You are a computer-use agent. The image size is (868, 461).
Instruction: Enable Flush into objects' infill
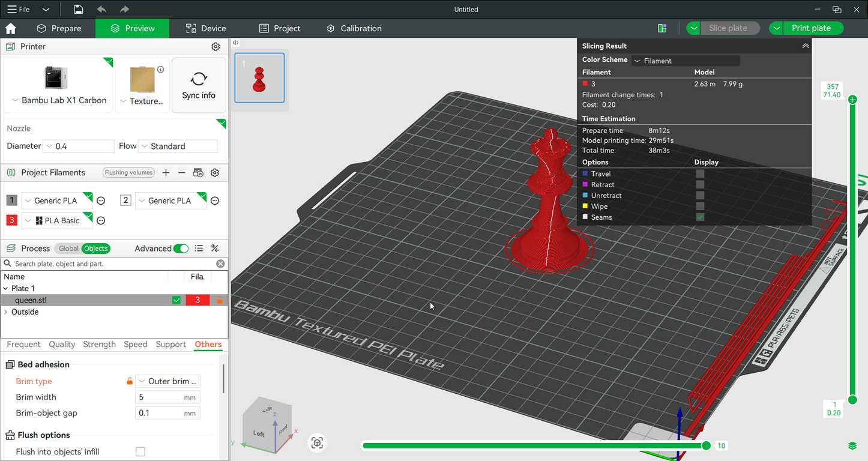(x=140, y=451)
